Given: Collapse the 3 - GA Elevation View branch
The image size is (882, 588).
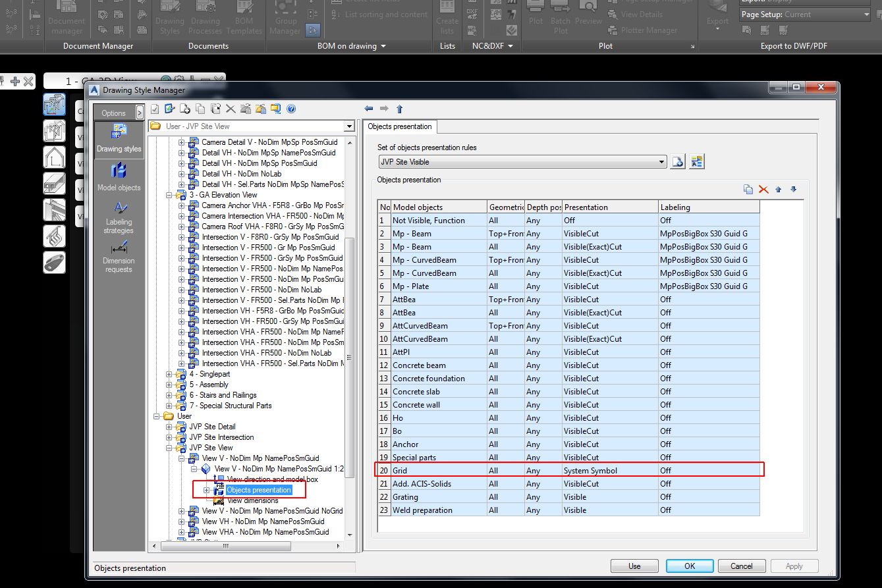Looking at the screenshot, I should pyautogui.click(x=169, y=194).
